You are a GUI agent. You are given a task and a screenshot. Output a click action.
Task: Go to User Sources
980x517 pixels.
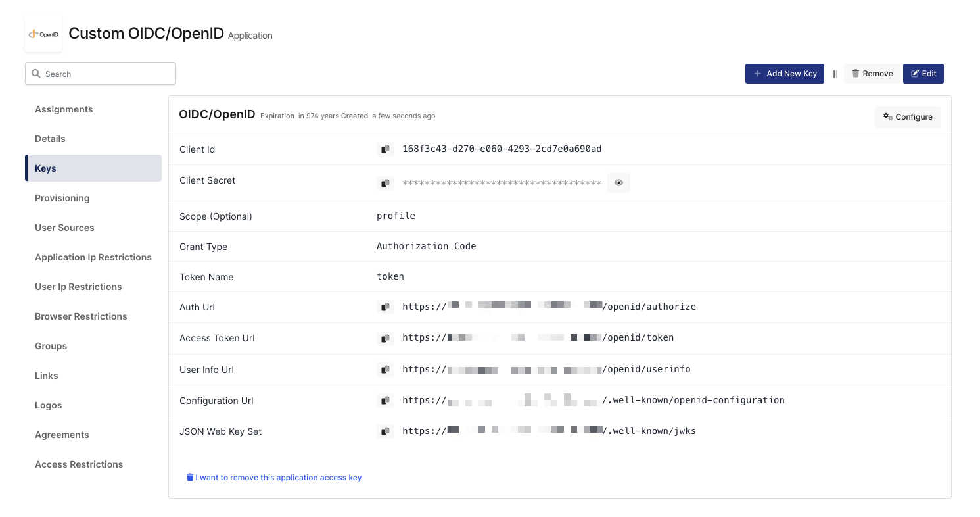[x=64, y=228]
